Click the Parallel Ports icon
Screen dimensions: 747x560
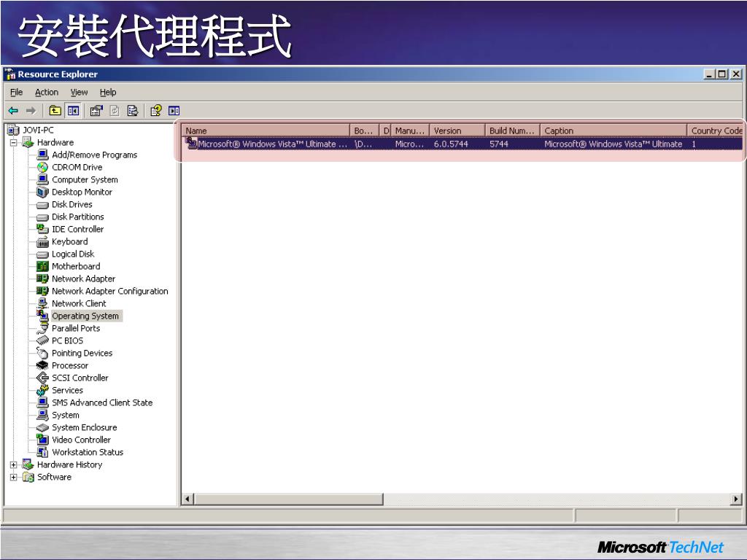(x=42, y=328)
